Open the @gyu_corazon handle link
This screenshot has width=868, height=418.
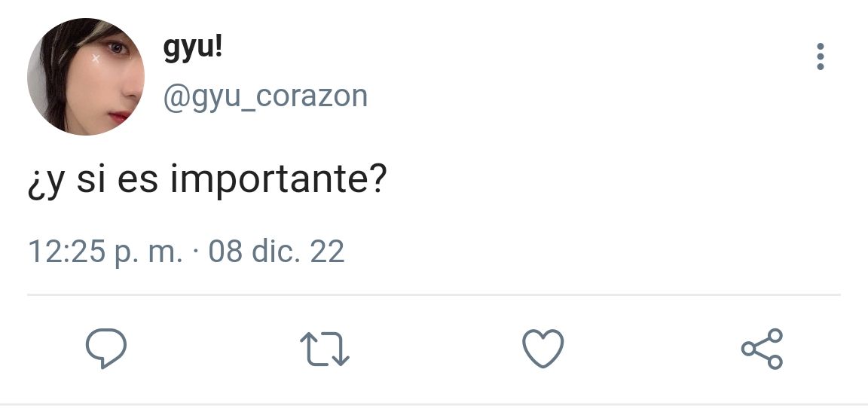point(265,96)
